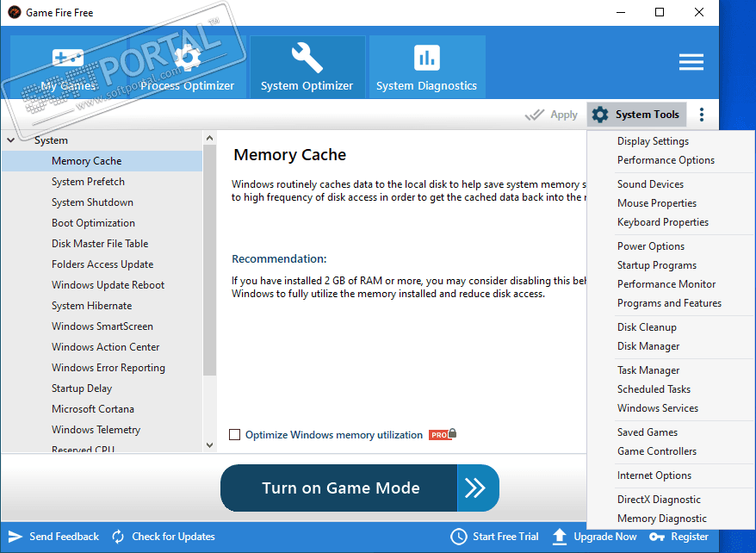This screenshot has height=553, width=756.
Task: Open Disk Manager menu entry
Action: point(648,346)
